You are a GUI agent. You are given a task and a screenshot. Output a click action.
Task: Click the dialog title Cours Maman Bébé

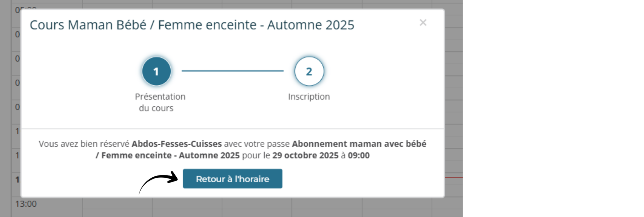coord(192,25)
